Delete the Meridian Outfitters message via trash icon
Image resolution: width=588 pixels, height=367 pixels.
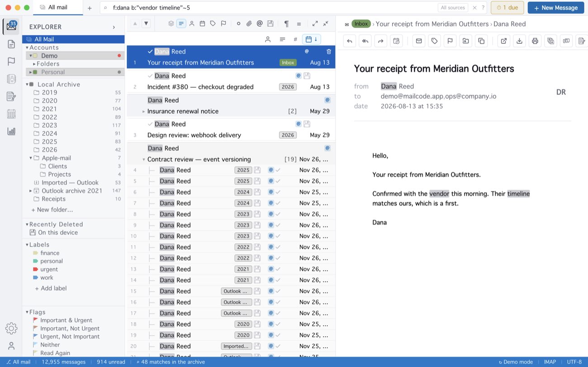click(x=329, y=52)
